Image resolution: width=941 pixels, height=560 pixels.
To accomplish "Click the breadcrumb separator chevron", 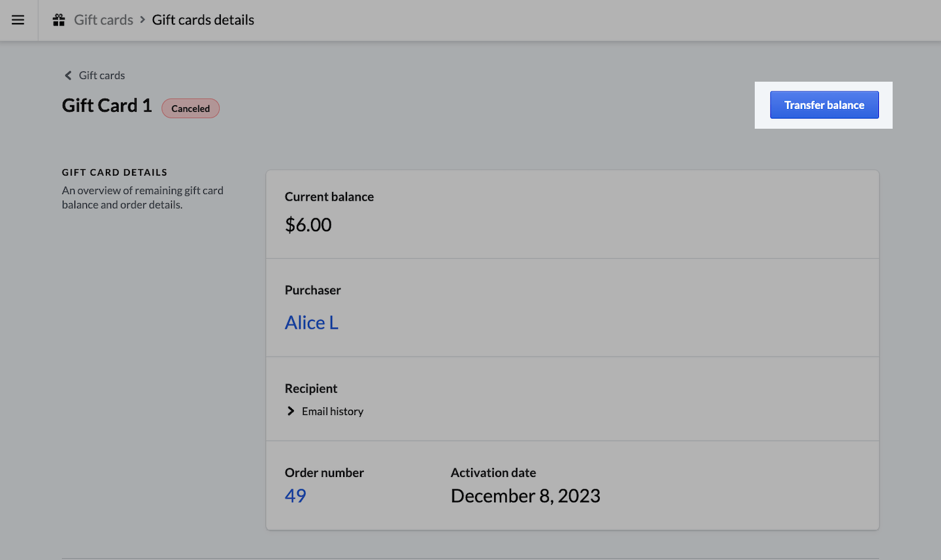I will tap(142, 20).
